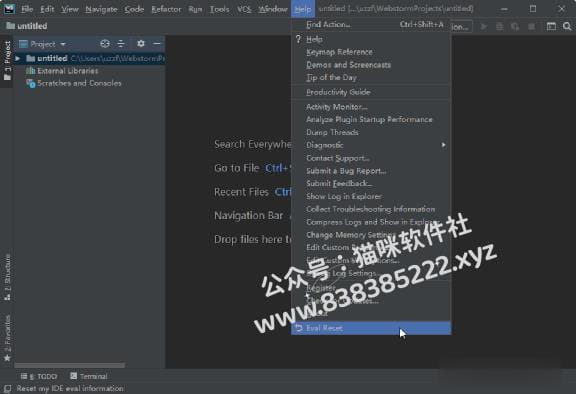This screenshot has width=576, height=394.
Task: Toggle the Favorites tool window tab
Action: pos(7,338)
